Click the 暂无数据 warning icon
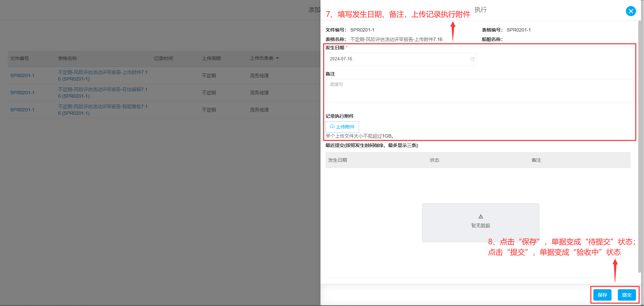The height and width of the screenshot is (306, 644). (x=481, y=216)
